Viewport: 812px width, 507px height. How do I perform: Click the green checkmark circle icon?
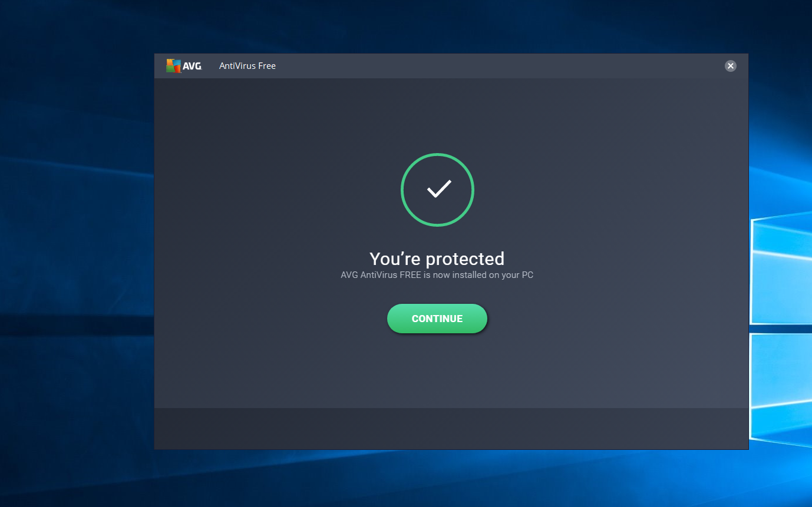click(x=437, y=190)
